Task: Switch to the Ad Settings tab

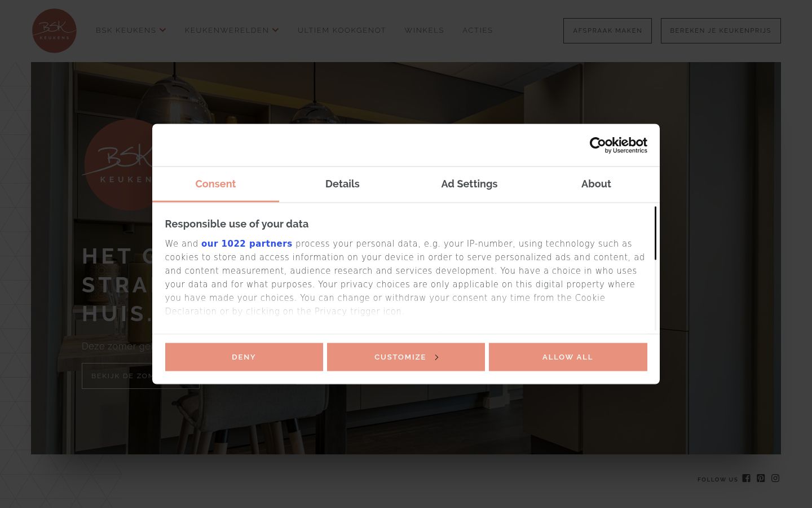Action: coord(469,184)
